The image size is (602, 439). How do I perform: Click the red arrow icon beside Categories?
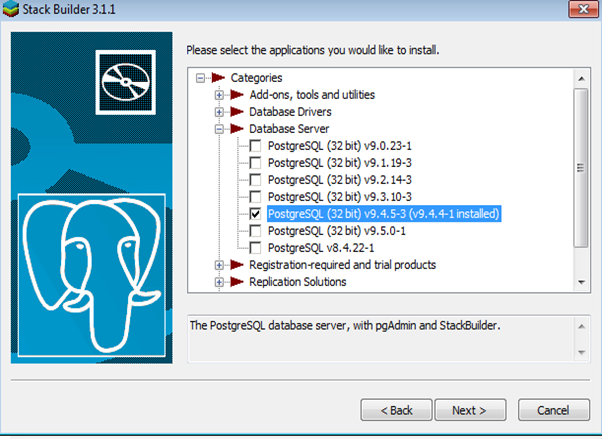click(x=218, y=78)
